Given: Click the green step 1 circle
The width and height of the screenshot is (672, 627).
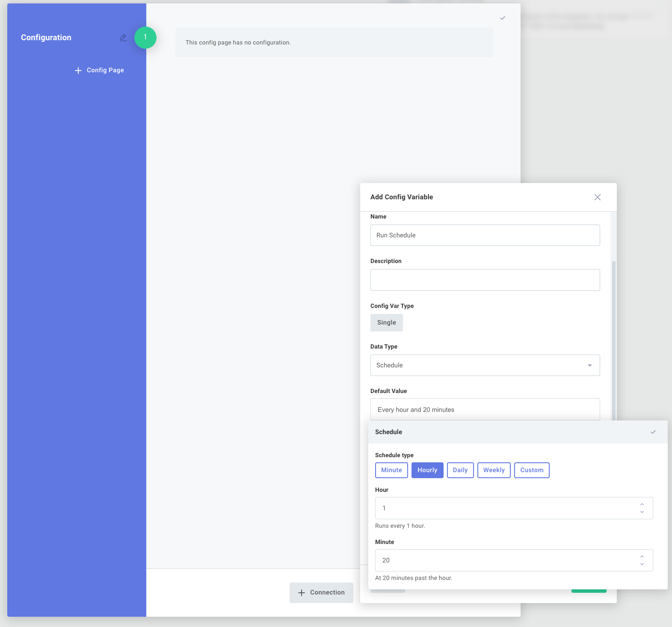Looking at the screenshot, I should click(145, 37).
